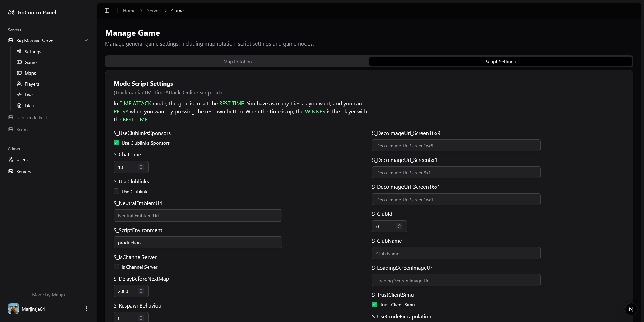Open the three-dot menu next to Marijntje04
Viewport: 644px width, 322px height.
point(86,309)
